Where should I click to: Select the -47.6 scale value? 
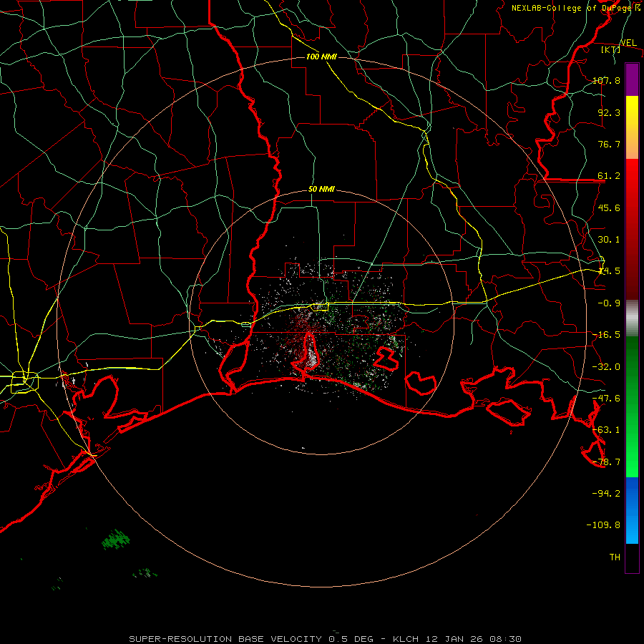[606, 399]
